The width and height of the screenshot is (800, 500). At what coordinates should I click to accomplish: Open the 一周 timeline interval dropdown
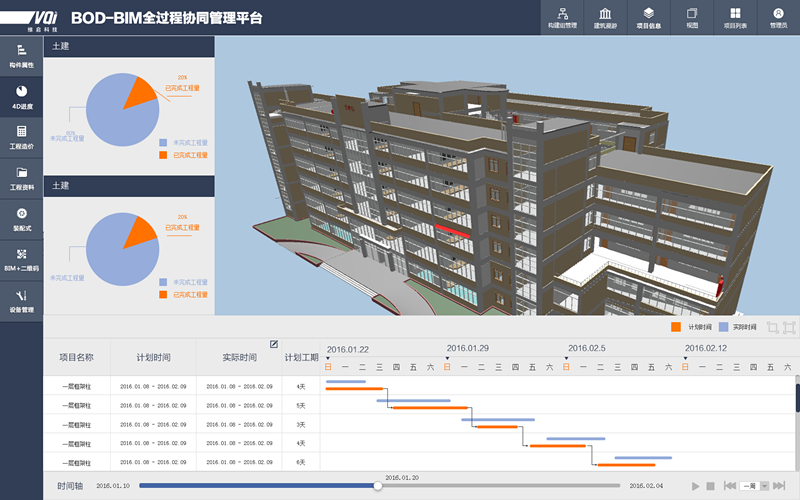(x=755, y=485)
